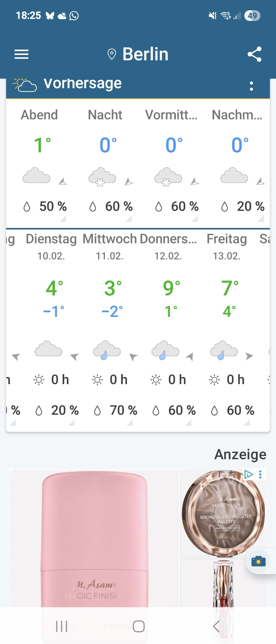Tap the floating weather camera button

258,562
